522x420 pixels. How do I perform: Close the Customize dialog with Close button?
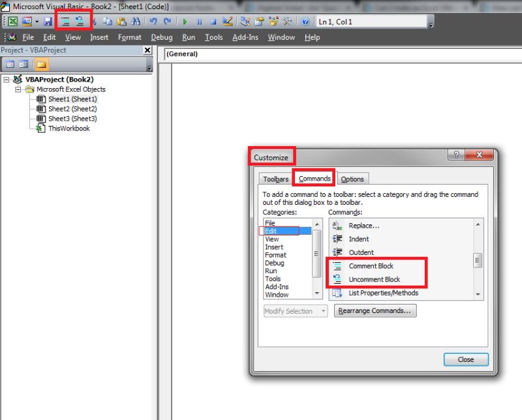click(x=466, y=359)
